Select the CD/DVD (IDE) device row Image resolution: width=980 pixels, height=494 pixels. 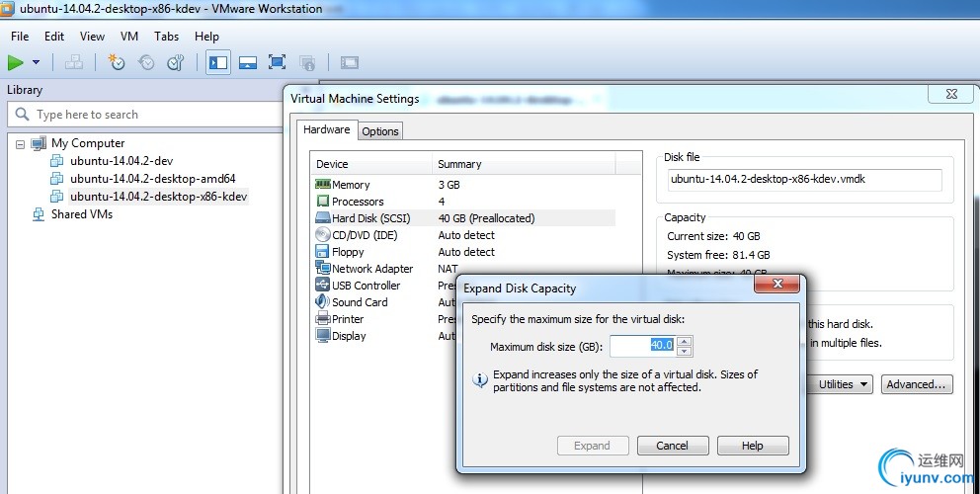464,235
